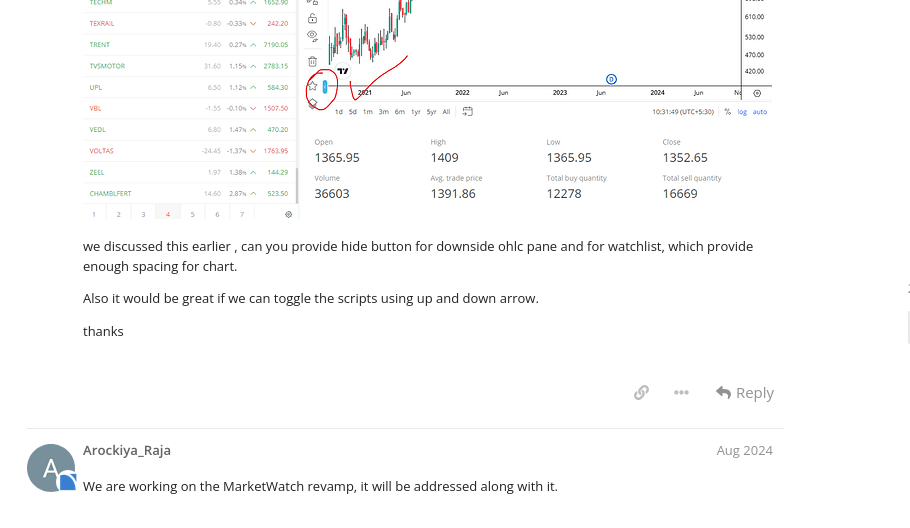Viewport: 910px width, 528px height.
Task: Toggle the eye hide-drawings icon
Action: click(x=313, y=35)
